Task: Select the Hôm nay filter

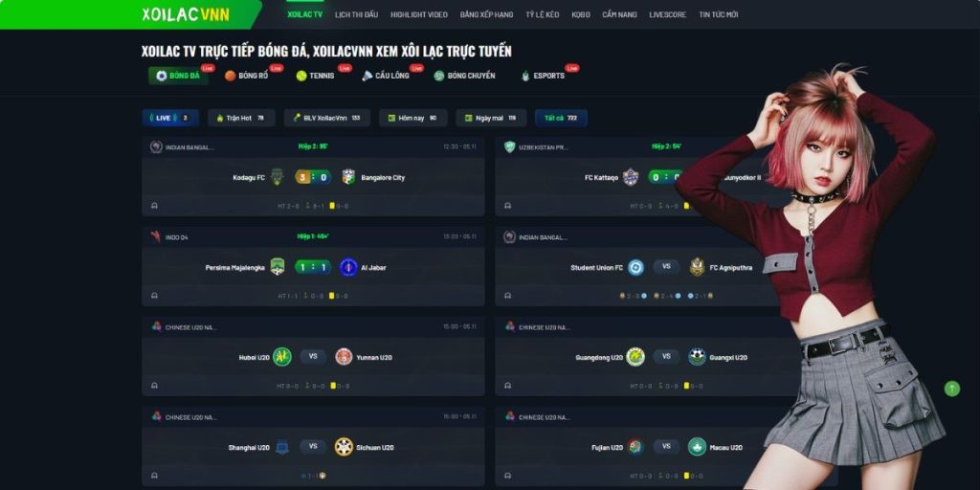Action: [413, 118]
